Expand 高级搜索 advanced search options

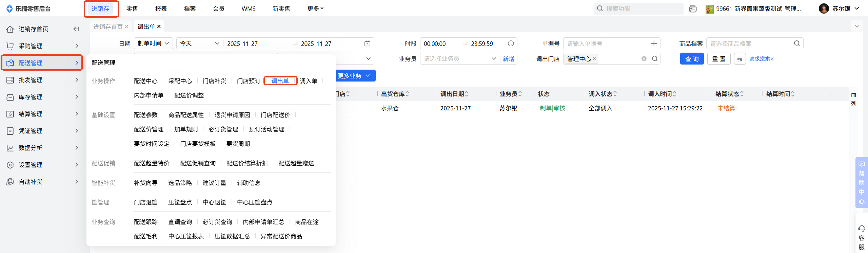[762, 59]
